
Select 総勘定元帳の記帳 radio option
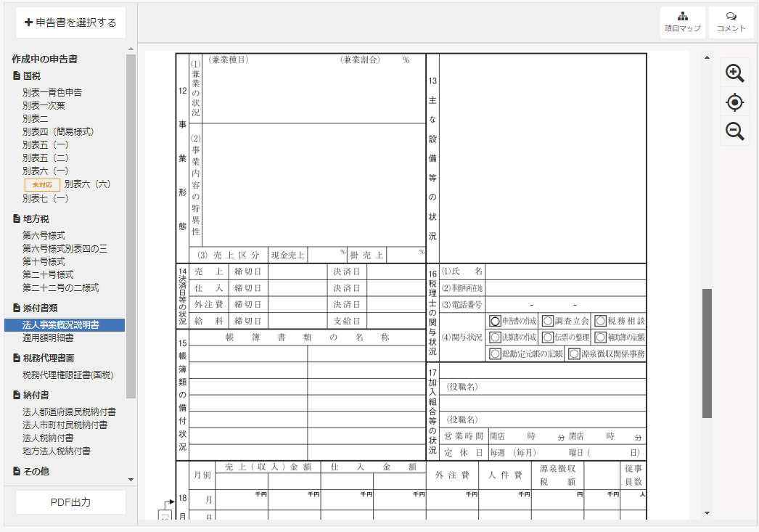[x=495, y=354]
